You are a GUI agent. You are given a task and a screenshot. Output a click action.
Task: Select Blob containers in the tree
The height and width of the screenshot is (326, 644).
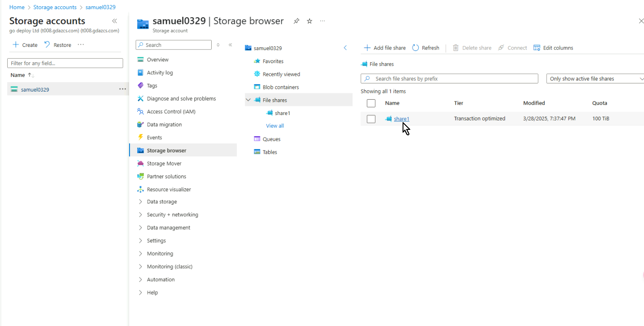click(280, 87)
